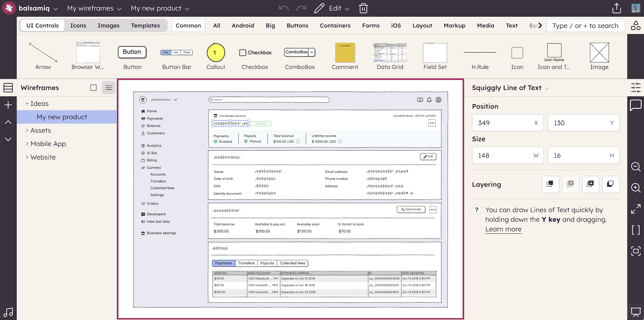
Task: Toggle the properties inspector panel icon
Action: (x=635, y=88)
